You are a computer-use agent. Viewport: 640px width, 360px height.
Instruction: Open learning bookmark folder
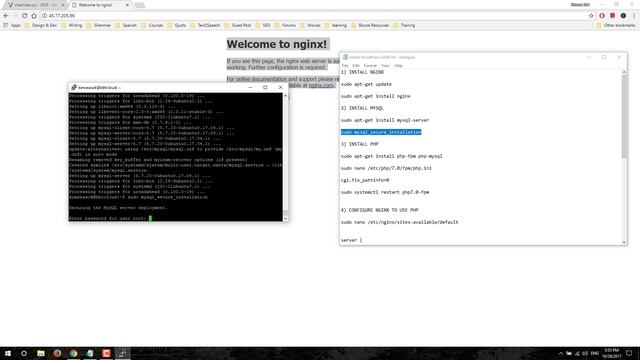pyautogui.click(x=336, y=25)
